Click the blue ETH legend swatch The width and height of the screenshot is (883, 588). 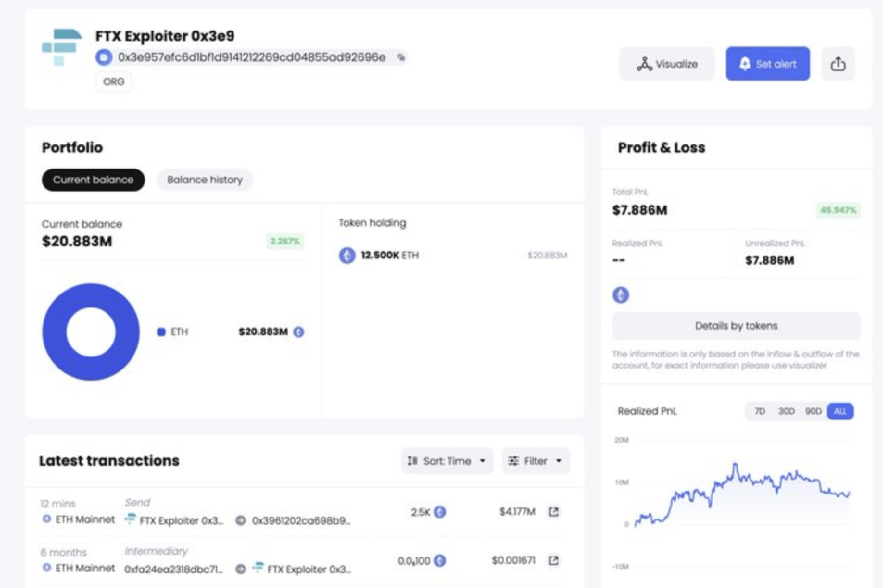161,332
